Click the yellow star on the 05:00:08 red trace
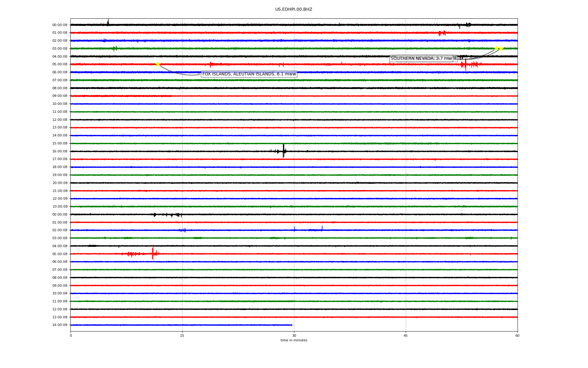The width and height of the screenshot is (588, 368). 158,64
